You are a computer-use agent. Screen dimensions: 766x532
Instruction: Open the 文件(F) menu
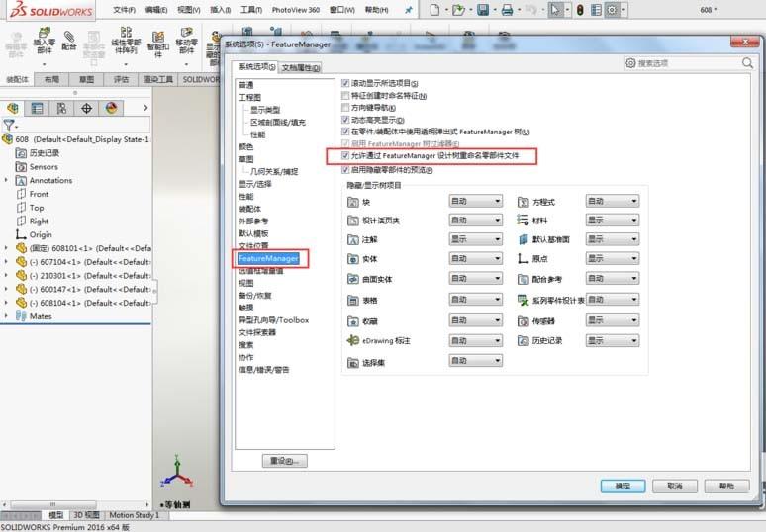[x=124, y=10]
